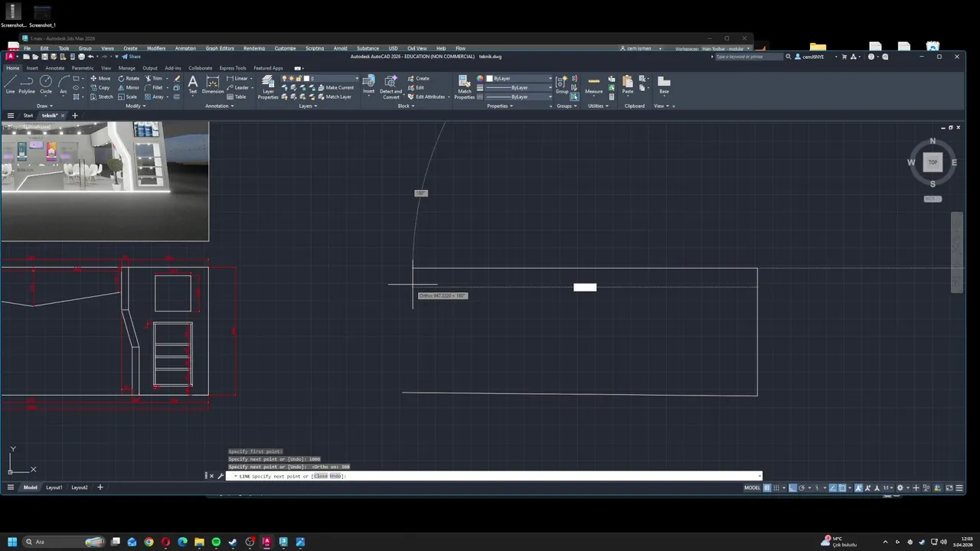This screenshot has height=551, width=980.
Task: Click the white ByLayer color swatch
Action: tap(490, 78)
